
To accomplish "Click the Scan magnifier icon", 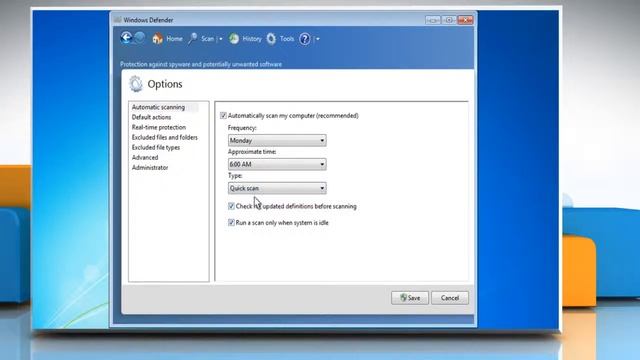I will pyautogui.click(x=193, y=39).
